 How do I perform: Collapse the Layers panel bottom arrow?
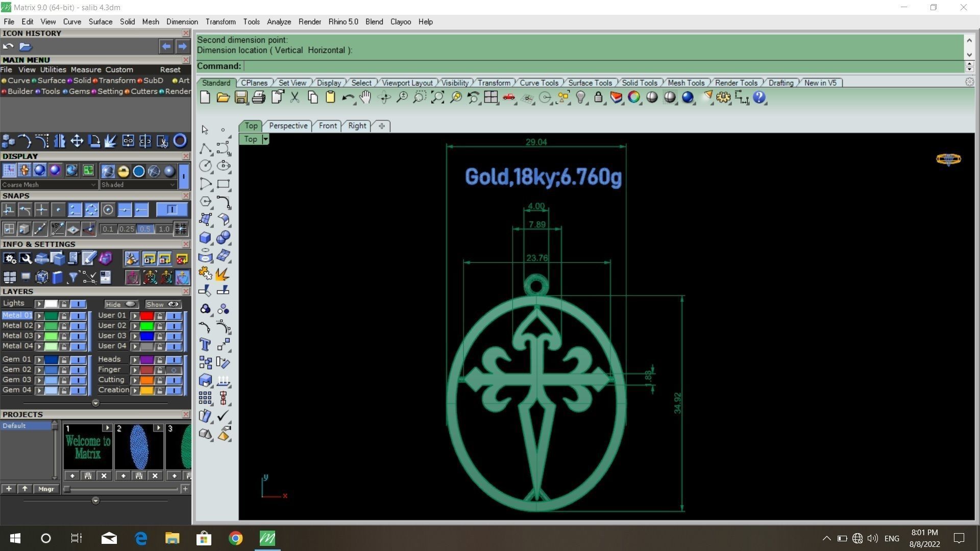click(x=95, y=403)
